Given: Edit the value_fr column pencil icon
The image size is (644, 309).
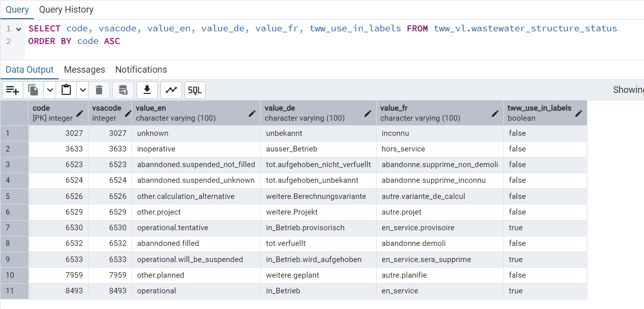Looking at the screenshot, I should (x=495, y=113).
